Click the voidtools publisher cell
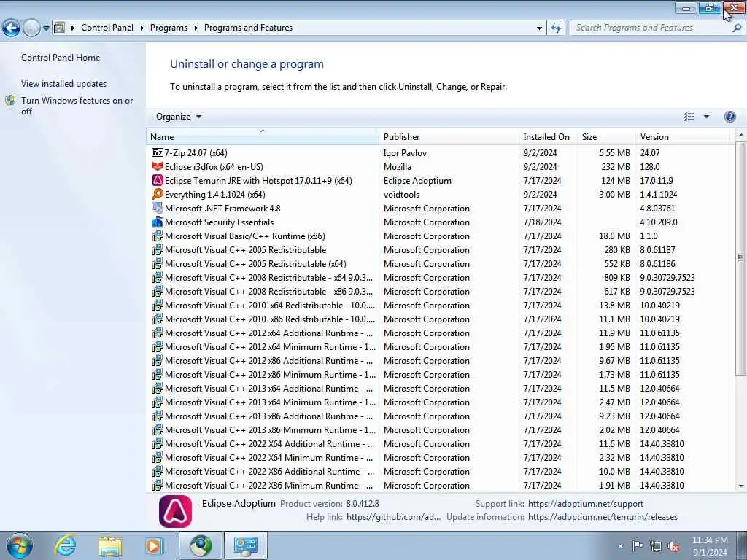Image resolution: width=747 pixels, height=560 pixels. point(402,194)
